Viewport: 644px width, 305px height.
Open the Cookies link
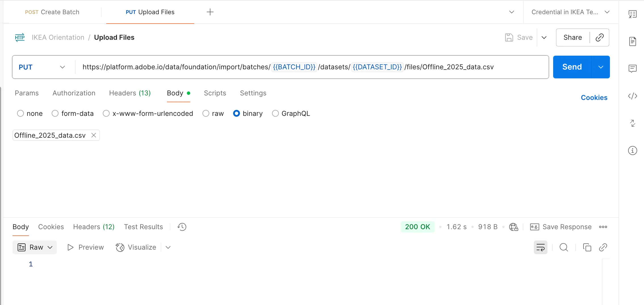click(x=594, y=98)
